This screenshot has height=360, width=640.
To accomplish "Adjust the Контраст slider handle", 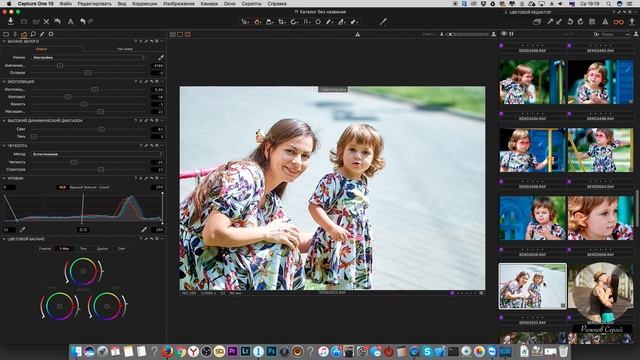I will [68, 97].
